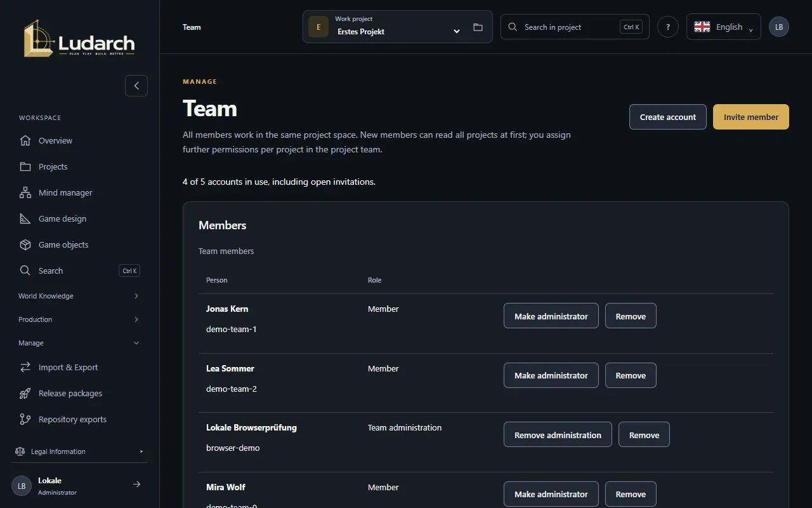Open Projects in the sidebar
The width and height of the screenshot is (812, 508).
point(79,166)
